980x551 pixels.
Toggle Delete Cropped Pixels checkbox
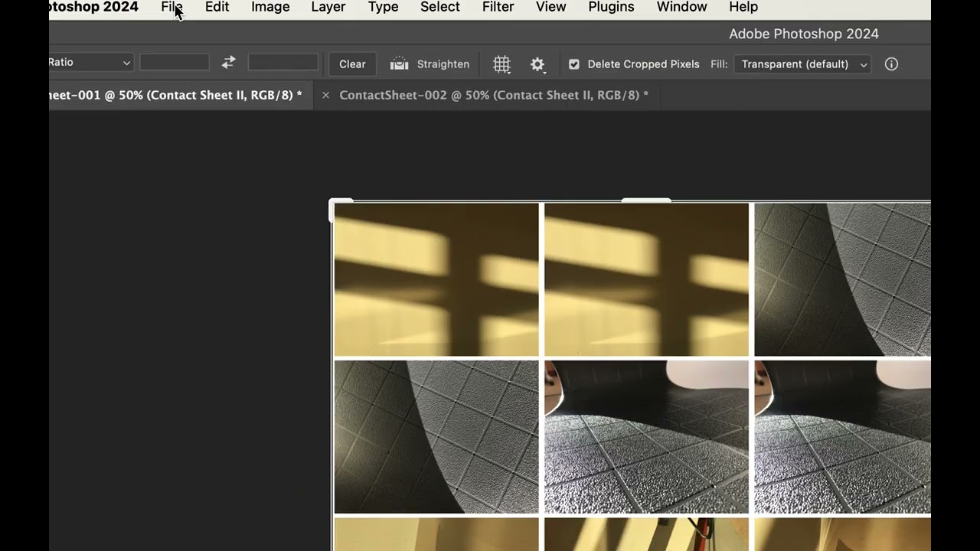point(574,64)
